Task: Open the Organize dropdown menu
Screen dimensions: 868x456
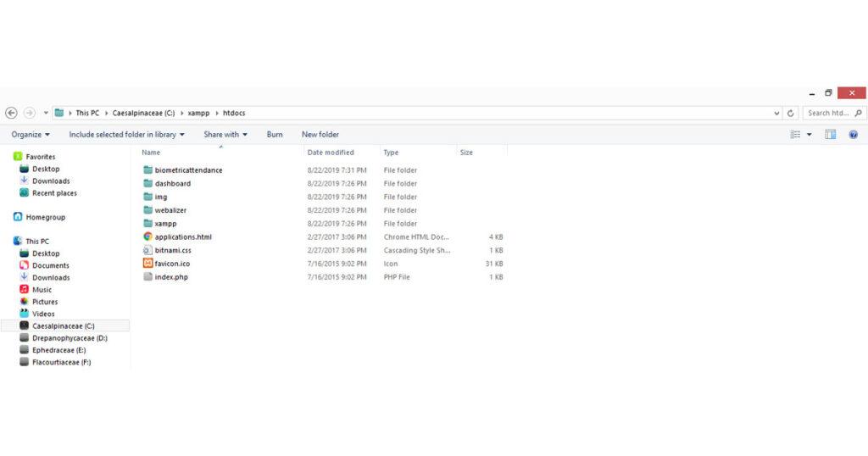Action: (x=31, y=135)
